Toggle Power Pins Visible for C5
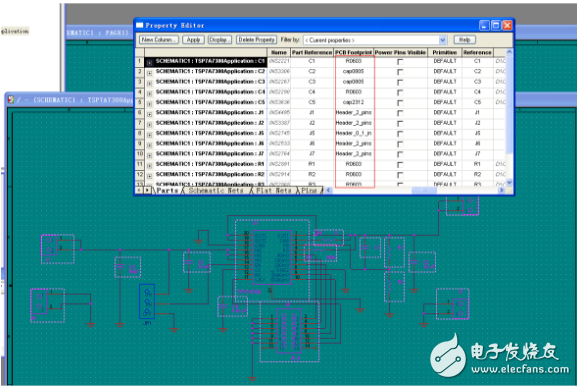This screenshot has width=578, height=386. point(400,103)
